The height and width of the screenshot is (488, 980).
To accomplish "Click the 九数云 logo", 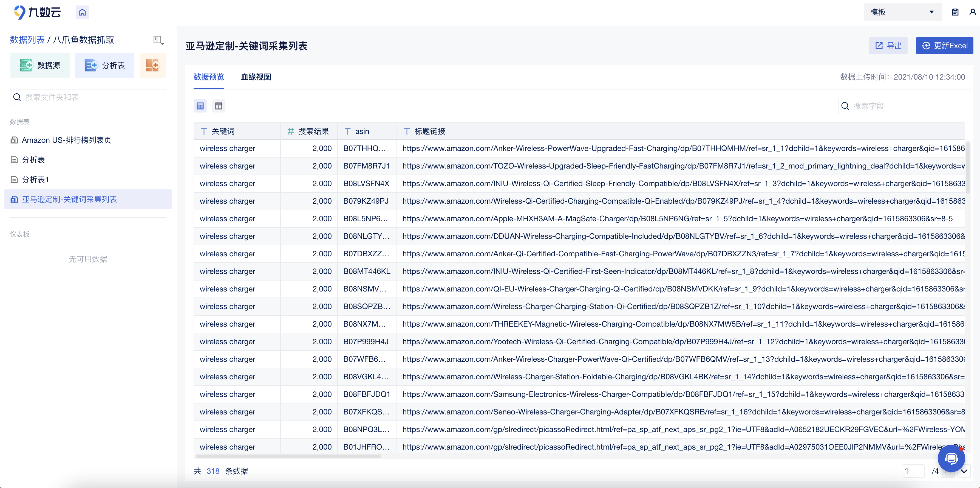I will (x=37, y=12).
